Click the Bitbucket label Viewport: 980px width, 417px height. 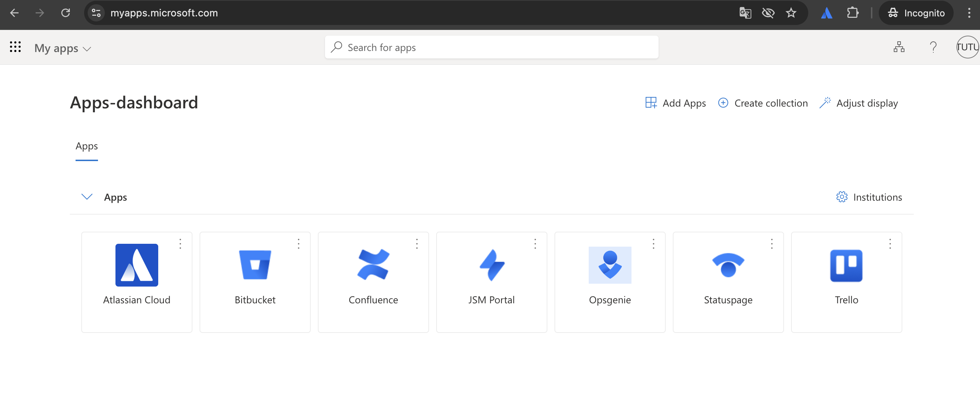click(x=255, y=300)
